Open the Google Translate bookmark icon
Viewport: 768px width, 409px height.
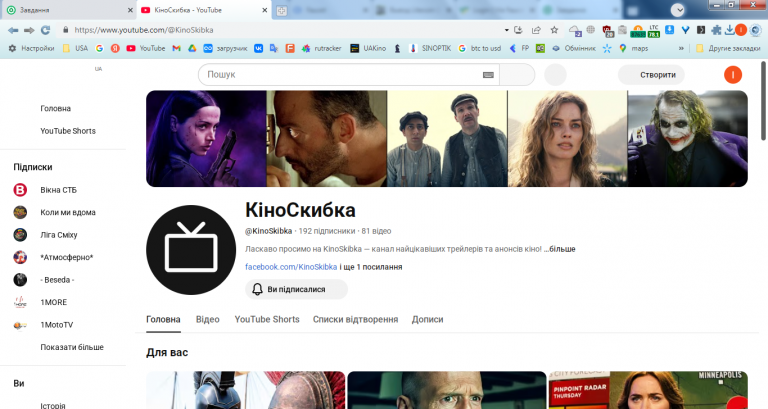[274, 48]
